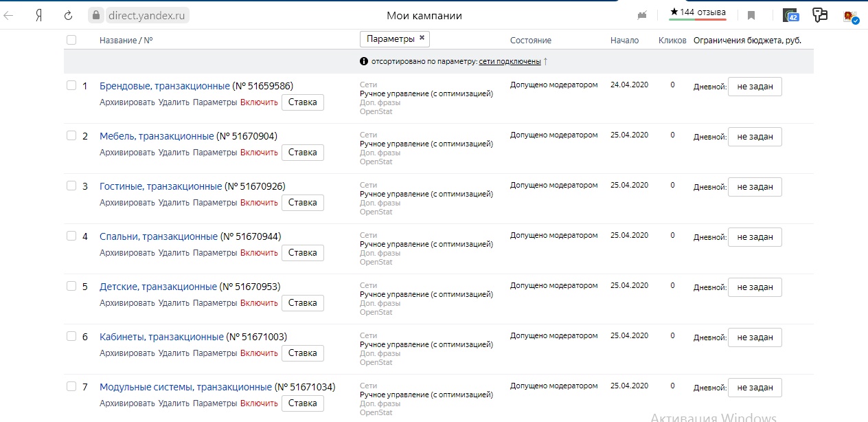868x422 pixels.
Task: Archive the Гостиные campaign via Архивировать
Action: [x=127, y=203]
